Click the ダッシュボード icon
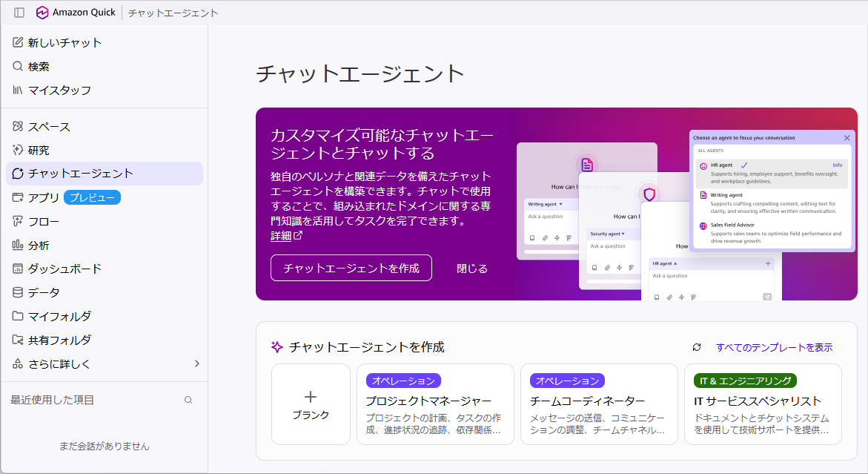 click(x=18, y=269)
